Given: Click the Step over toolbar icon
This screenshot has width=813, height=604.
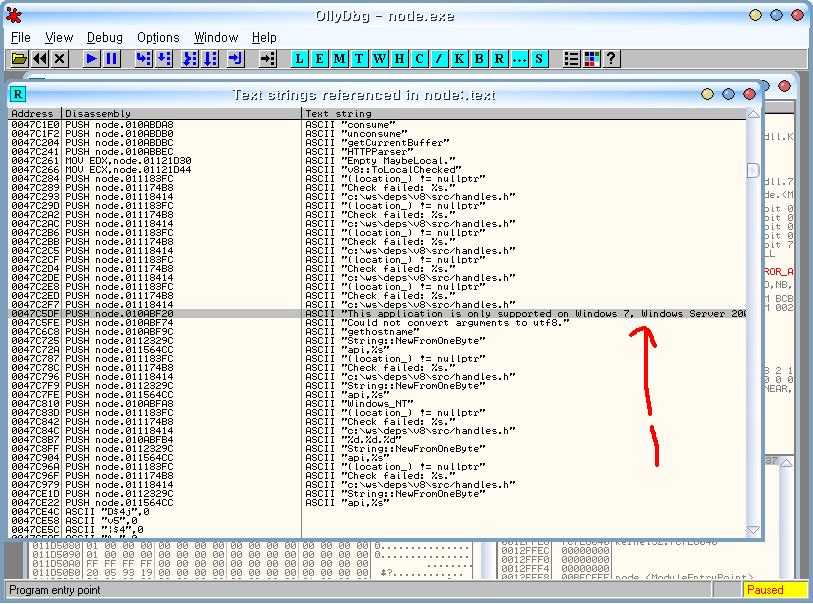Looking at the screenshot, I should coord(163,59).
